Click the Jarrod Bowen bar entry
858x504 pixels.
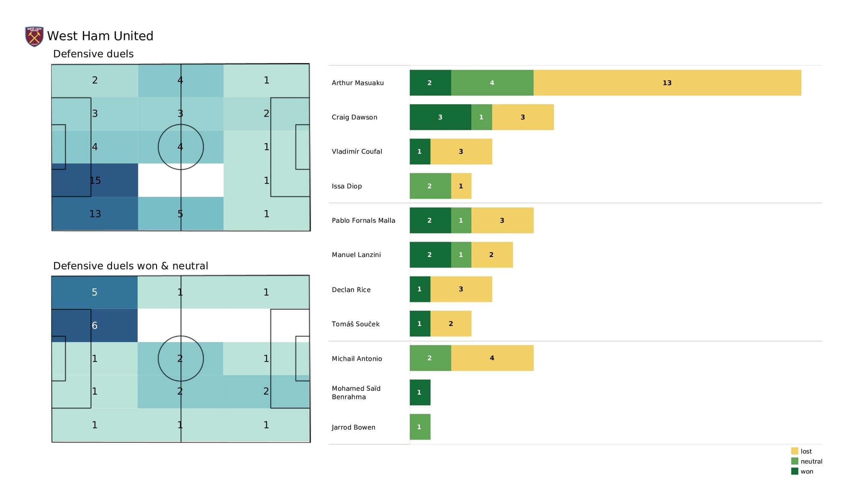click(420, 428)
